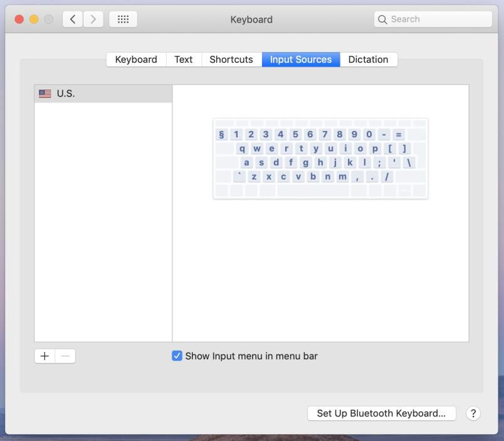Select the Input Sources tab
Viewport: 504px width, 441px height.
[301, 60]
